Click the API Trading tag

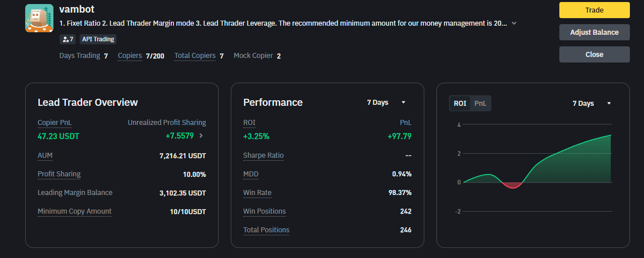pyautogui.click(x=98, y=39)
